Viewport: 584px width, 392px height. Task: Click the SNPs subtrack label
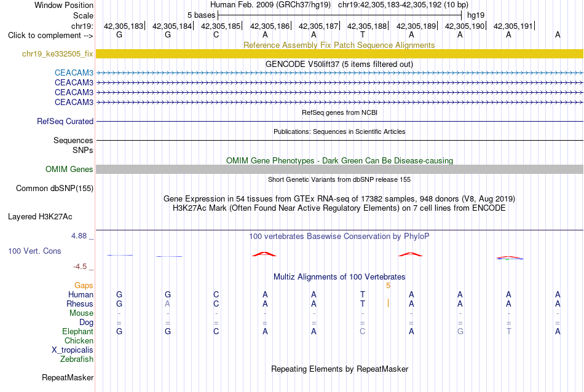[x=83, y=150]
